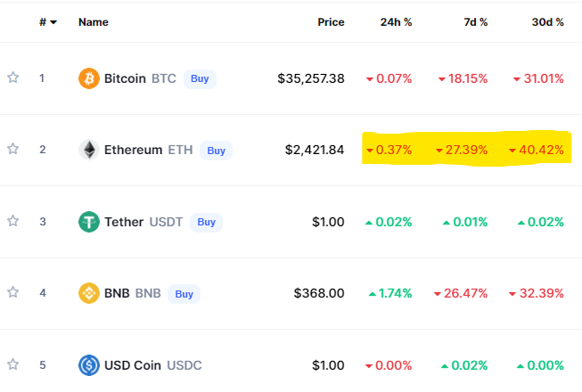Screen dimensions: 582x392
Task: Sort by rank using the # arrow
Action: point(48,22)
